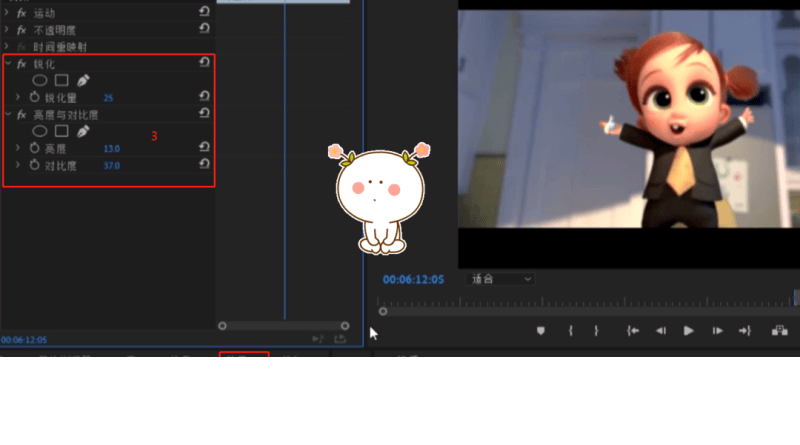Toggle fx switch for 运动 effect

point(22,12)
